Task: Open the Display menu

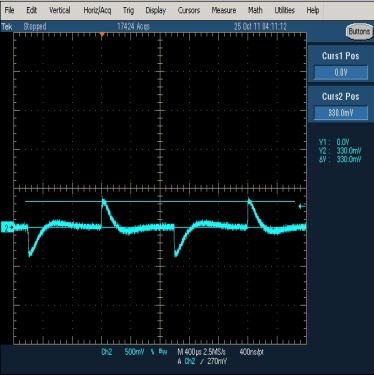Action: 156,10
